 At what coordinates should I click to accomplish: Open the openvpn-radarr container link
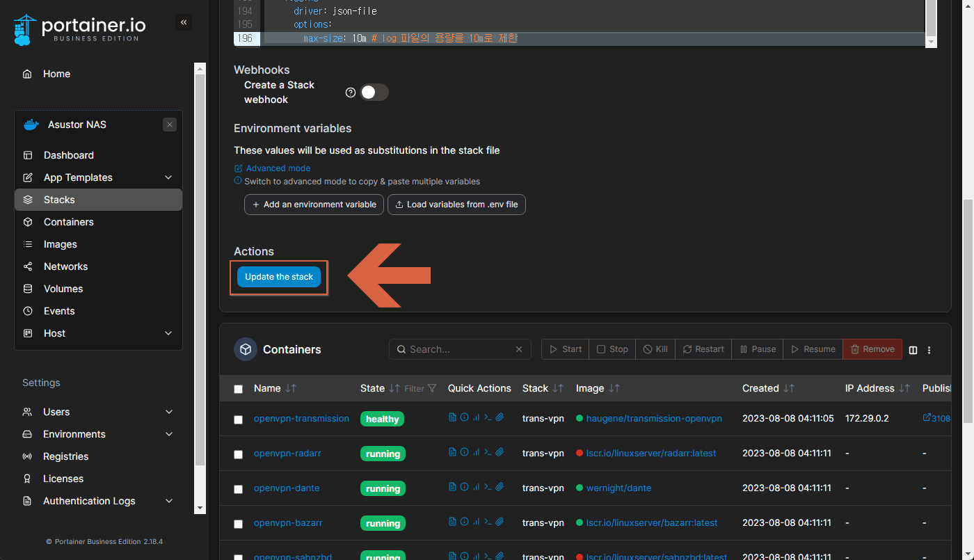(287, 454)
